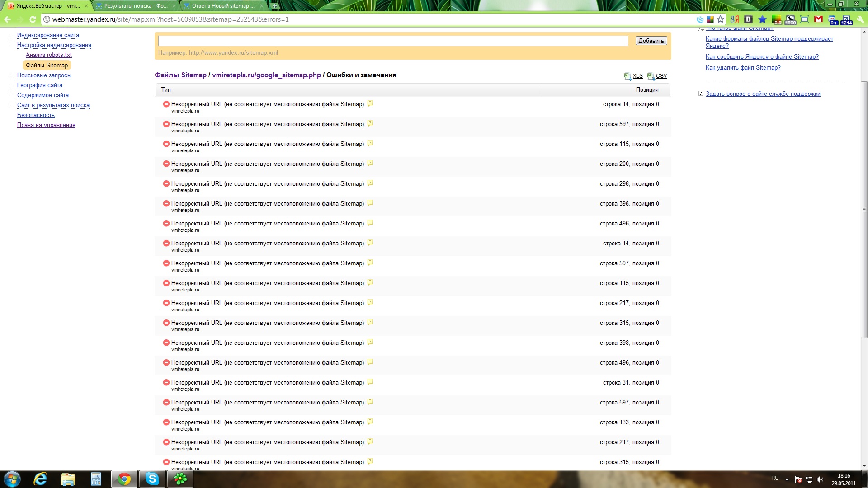Open ICQ flower icon in taskbar

coord(180,479)
